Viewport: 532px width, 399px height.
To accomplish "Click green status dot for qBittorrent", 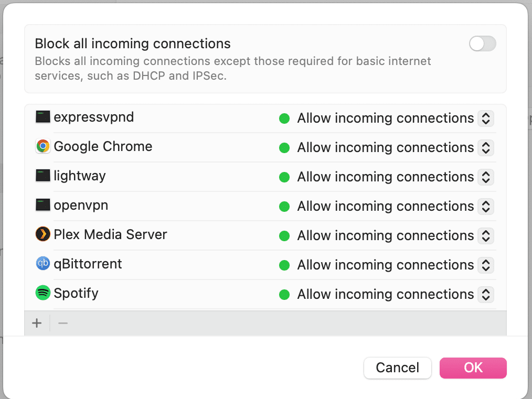I will (284, 265).
